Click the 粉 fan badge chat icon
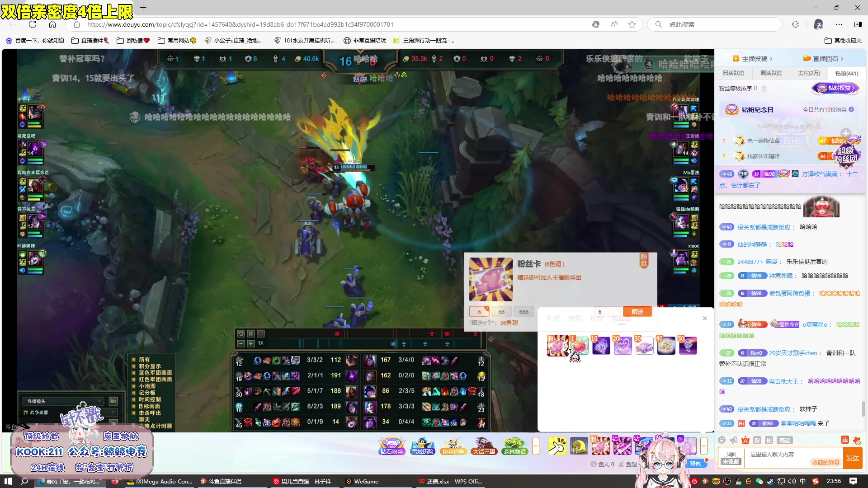The image size is (868, 488). (757, 440)
